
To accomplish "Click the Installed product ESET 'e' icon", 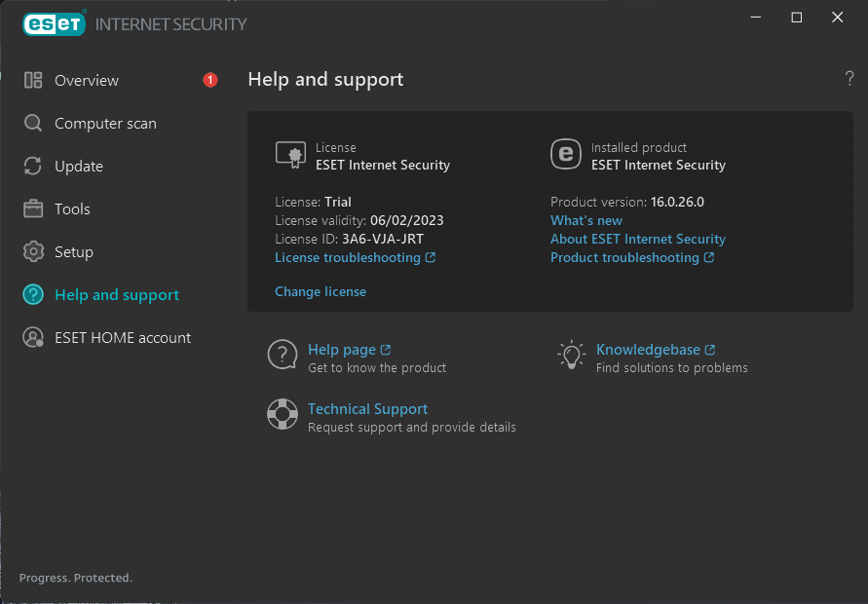I will (566, 154).
